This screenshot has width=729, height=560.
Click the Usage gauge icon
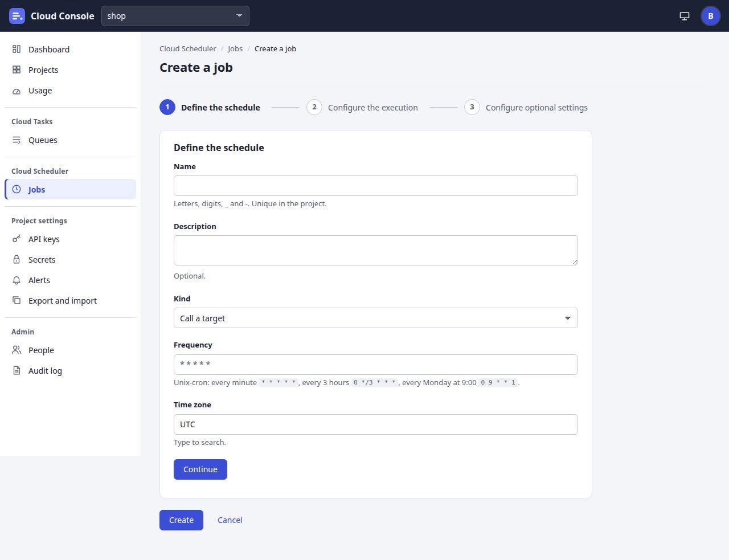[x=17, y=91]
